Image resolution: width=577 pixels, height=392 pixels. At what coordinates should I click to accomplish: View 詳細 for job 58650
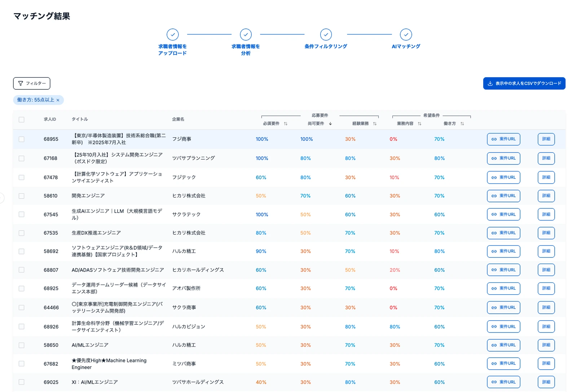pyautogui.click(x=546, y=345)
